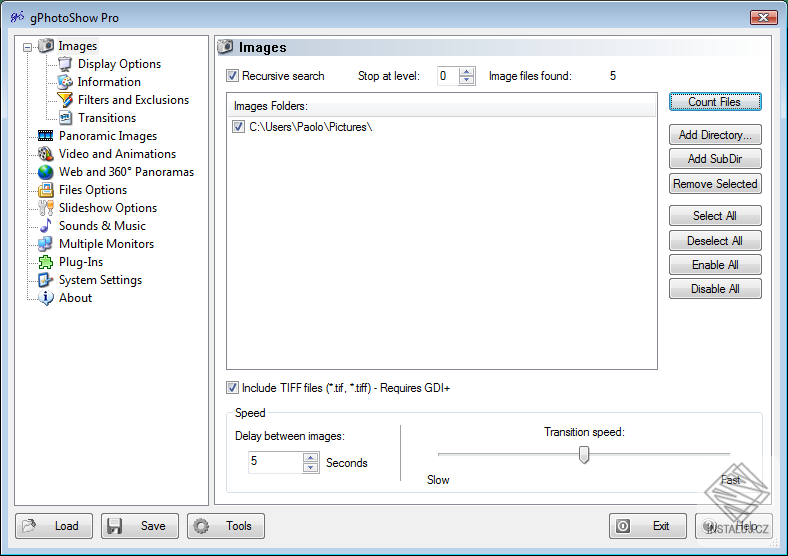The height and width of the screenshot is (556, 788).
Task: Click Remove Selected button
Action: tap(715, 183)
